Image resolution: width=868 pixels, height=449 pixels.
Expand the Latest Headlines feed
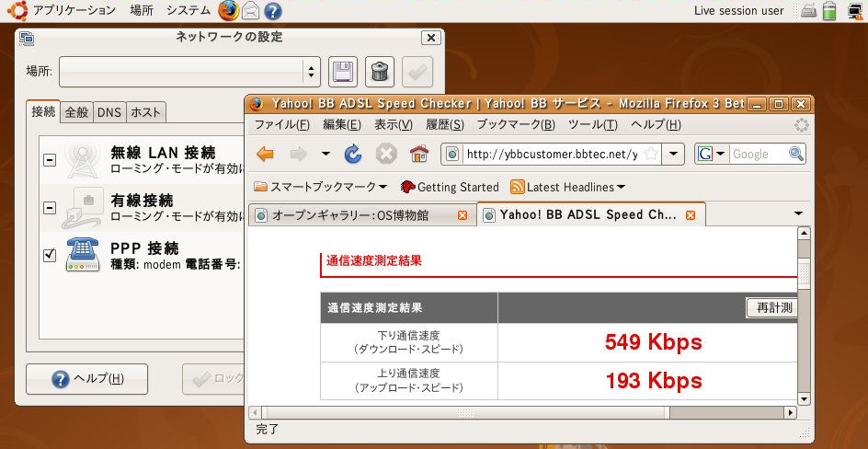568,187
